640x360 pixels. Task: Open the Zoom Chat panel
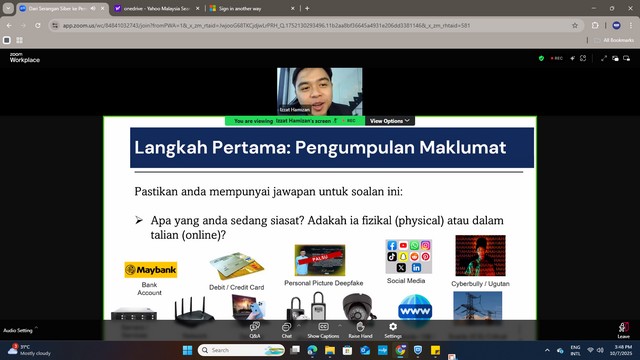pyautogui.click(x=287, y=330)
